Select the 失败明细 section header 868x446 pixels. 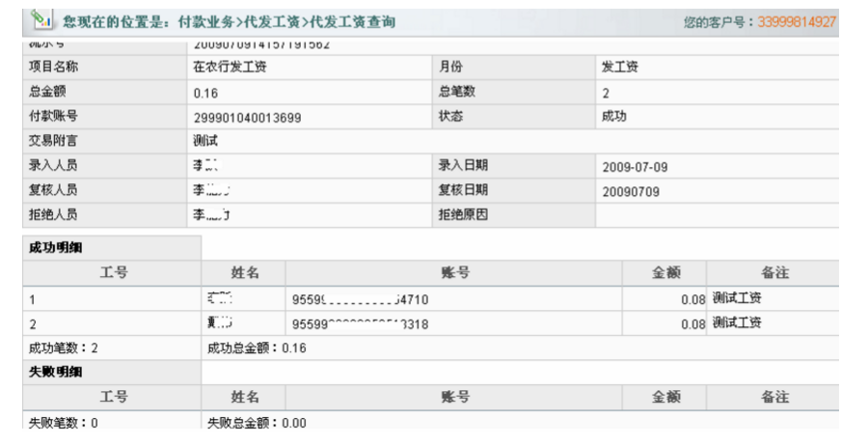click(55, 373)
